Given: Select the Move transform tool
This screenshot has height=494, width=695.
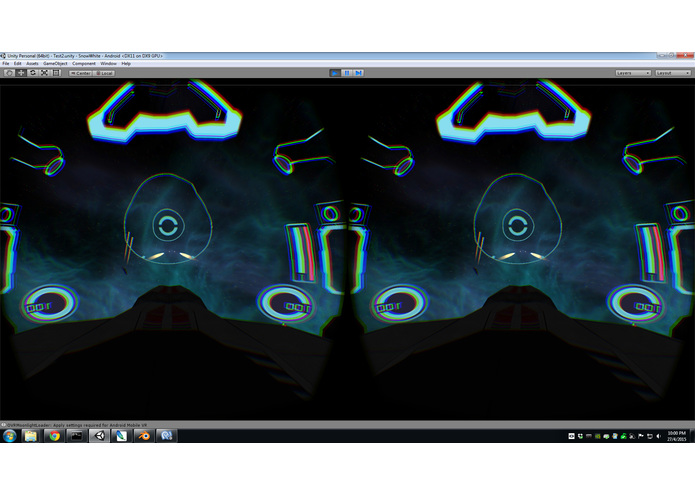Looking at the screenshot, I should coord(21,73).
